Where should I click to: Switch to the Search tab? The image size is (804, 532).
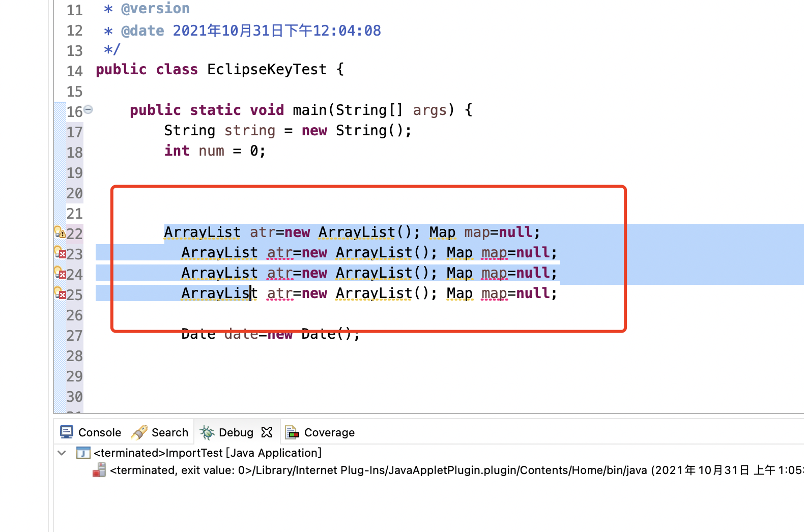point(160,432)
